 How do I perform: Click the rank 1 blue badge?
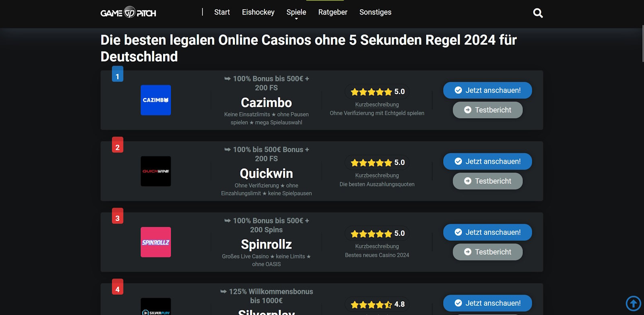click(118, 75)
